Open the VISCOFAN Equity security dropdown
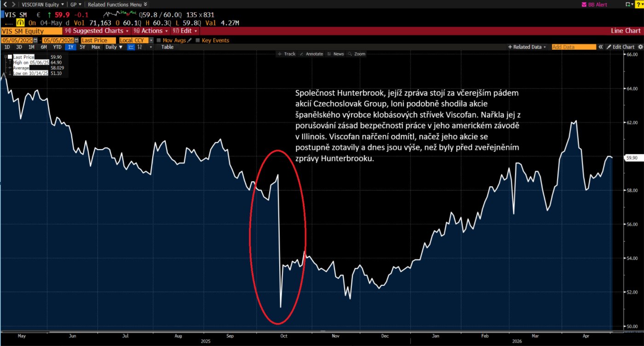 [x=43, y=4]
